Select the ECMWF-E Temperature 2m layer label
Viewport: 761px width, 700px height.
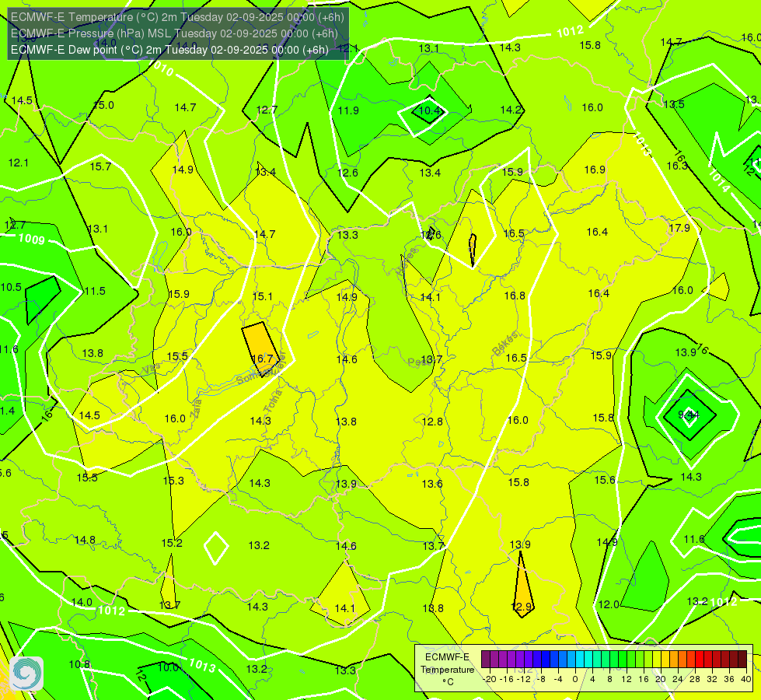tap(177, 17)
